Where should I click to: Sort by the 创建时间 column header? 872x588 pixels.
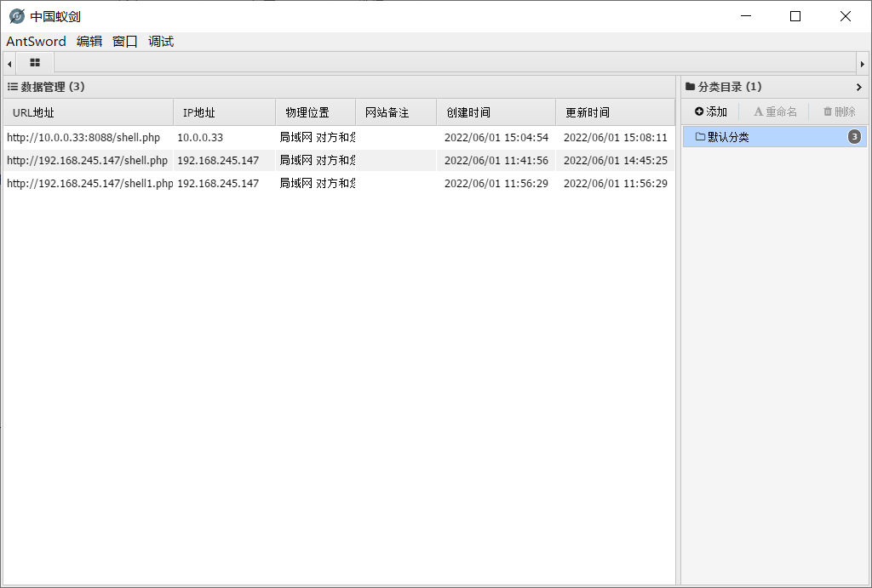(x=496, y=112)
